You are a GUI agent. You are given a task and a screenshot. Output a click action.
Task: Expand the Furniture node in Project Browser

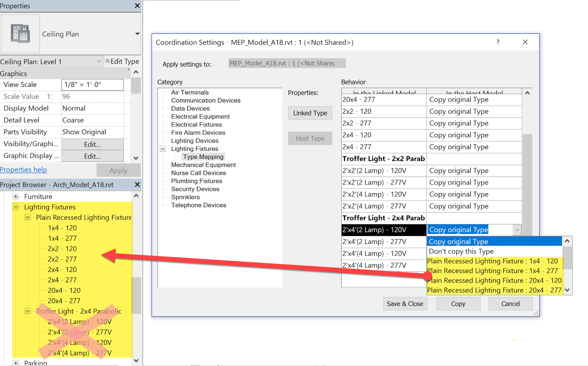pyautogui.click(x=16, y=196)
